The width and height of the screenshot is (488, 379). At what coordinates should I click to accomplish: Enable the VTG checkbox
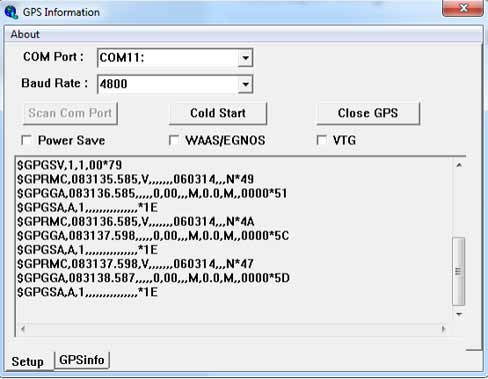(x=321, y=140)
